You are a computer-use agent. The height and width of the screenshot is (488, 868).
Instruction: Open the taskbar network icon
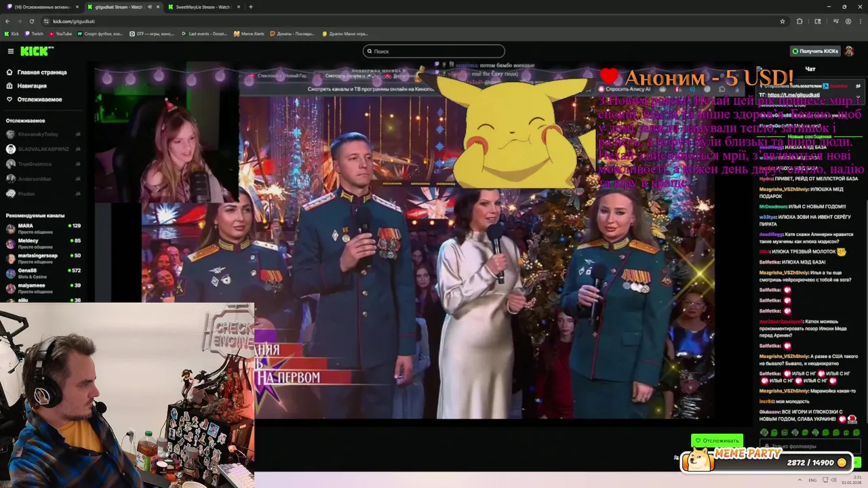(x=825, y=480)
